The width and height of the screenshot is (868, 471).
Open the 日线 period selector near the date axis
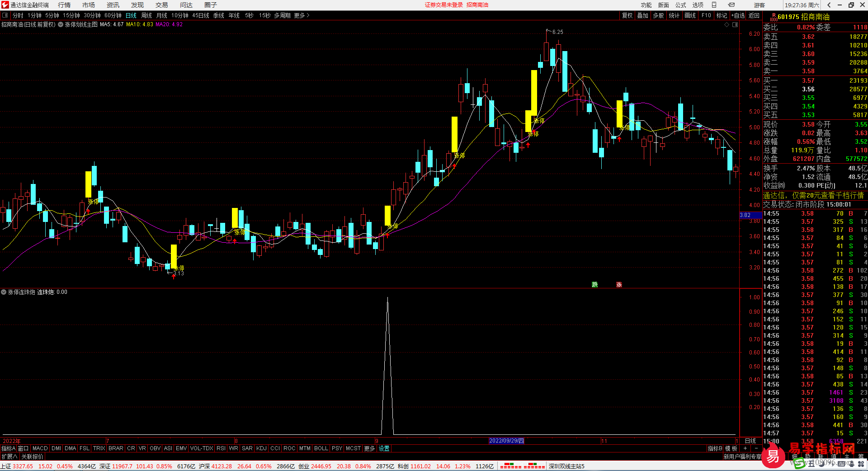point(750,441)
